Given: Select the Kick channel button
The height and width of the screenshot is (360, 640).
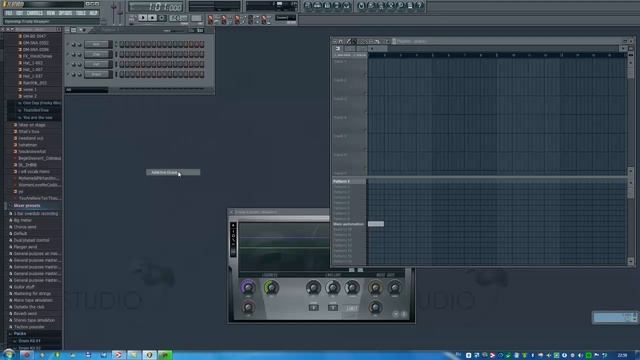Looking at the screenshot, I should [x=96, y=44].
